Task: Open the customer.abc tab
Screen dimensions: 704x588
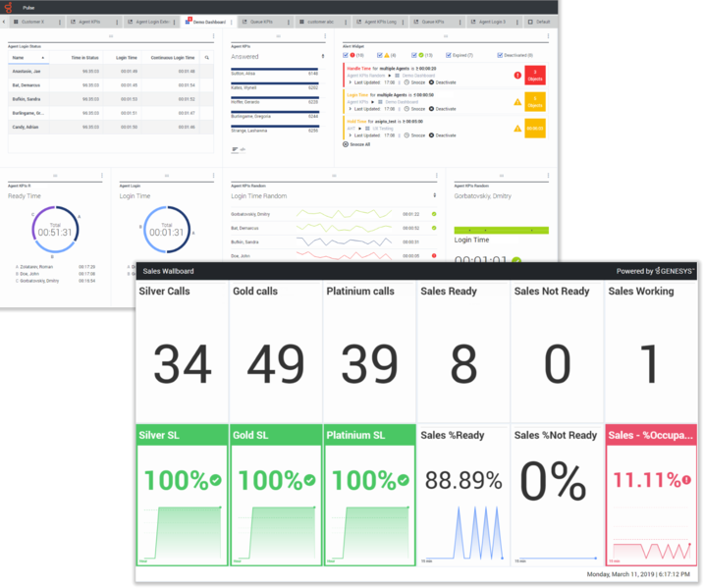Action: [x=317, y=21]
